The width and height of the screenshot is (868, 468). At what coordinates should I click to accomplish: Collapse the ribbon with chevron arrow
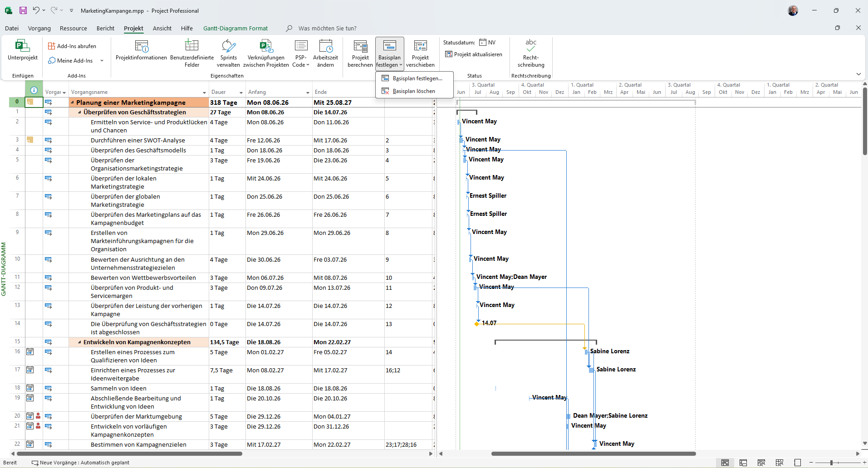(858, 74)
